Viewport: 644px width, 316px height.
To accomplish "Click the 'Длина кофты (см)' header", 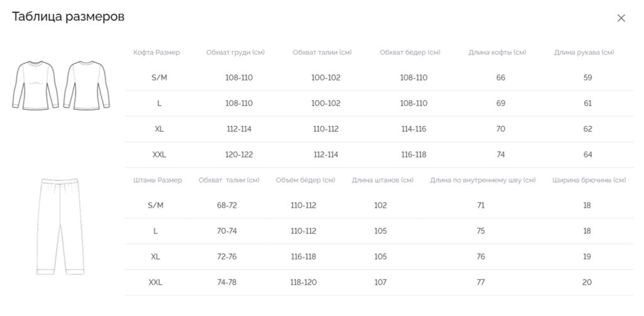I will coord(497,53).
